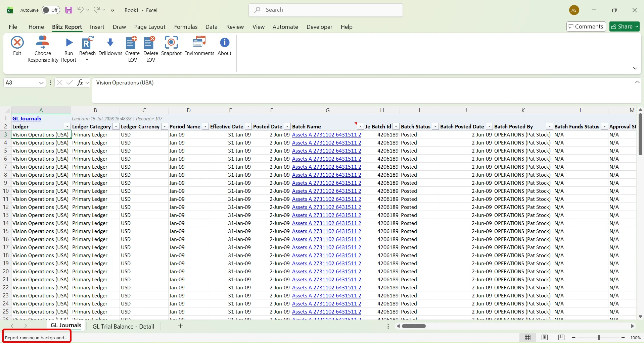Open the Batch Funds Status filter dropdown
This screenshot has height=343, width=644.
604,126
